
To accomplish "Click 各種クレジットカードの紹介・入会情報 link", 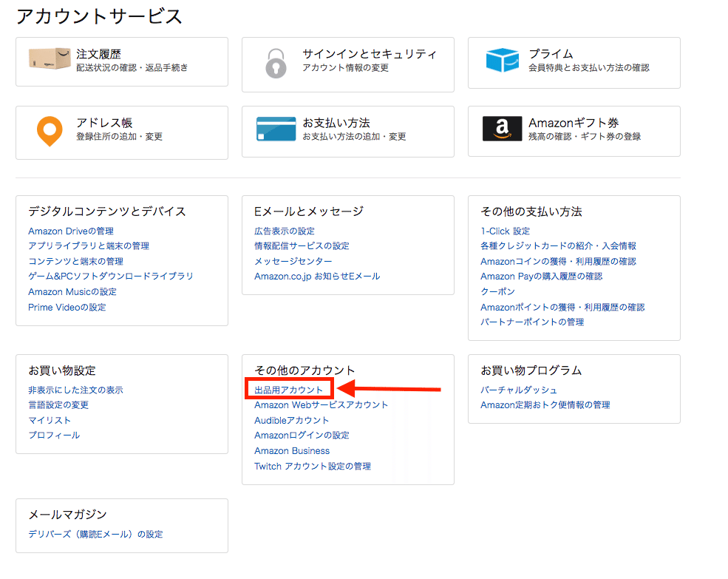I will (x=559, y=246).
